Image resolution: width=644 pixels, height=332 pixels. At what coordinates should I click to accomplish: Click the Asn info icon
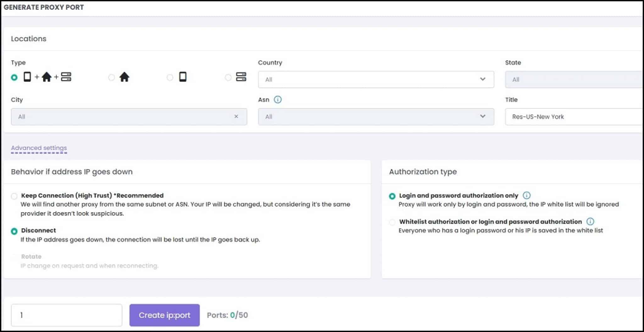[x=278, y=100]
